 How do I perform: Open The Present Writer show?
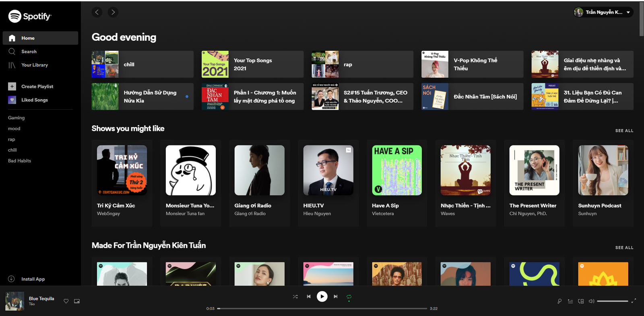[x=535, y=183]
